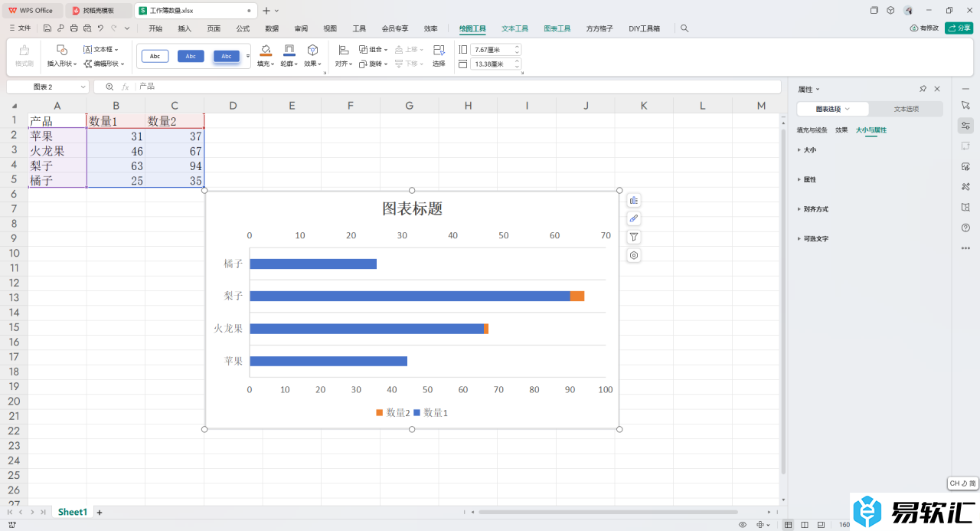This screenshot has height=531, width=980.
Task: Click the 有修改 cloud status button
Action: click(924, 28)
